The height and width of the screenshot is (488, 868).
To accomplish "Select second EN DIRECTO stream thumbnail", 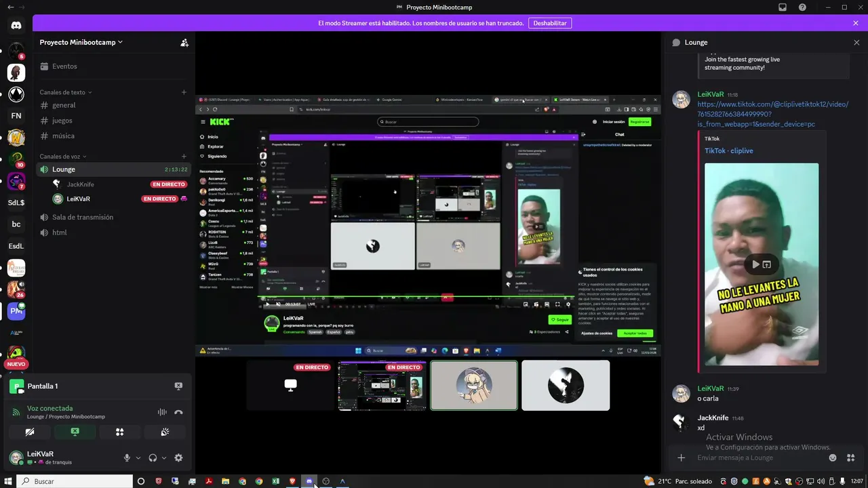I will click(382, 385).
